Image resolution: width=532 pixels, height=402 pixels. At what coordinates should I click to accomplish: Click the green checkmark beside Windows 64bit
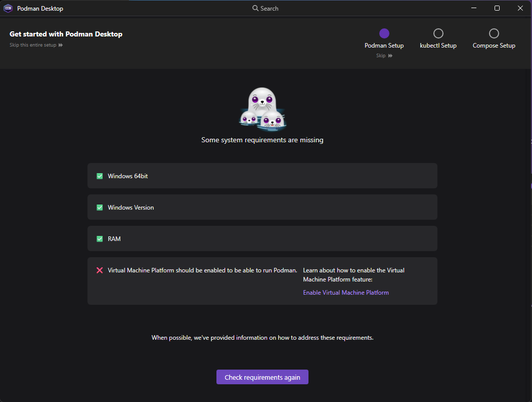100,176
